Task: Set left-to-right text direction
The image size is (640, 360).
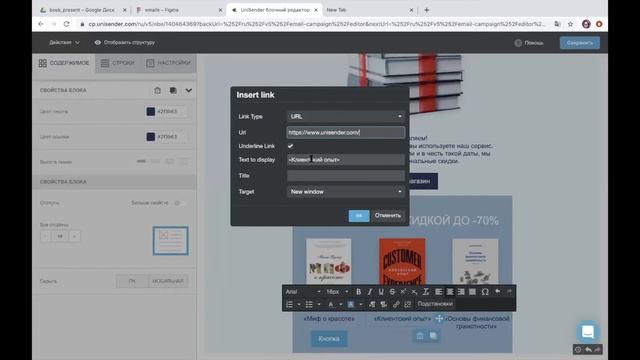Action: coord(372,304)
